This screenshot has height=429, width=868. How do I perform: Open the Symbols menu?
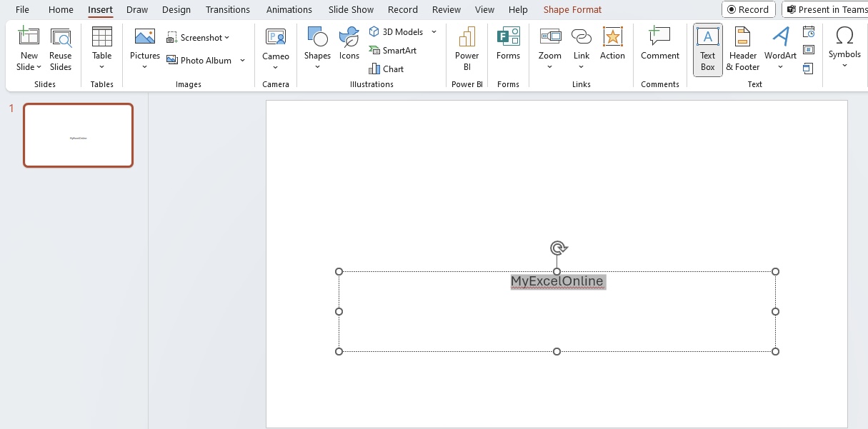(844, 49)
